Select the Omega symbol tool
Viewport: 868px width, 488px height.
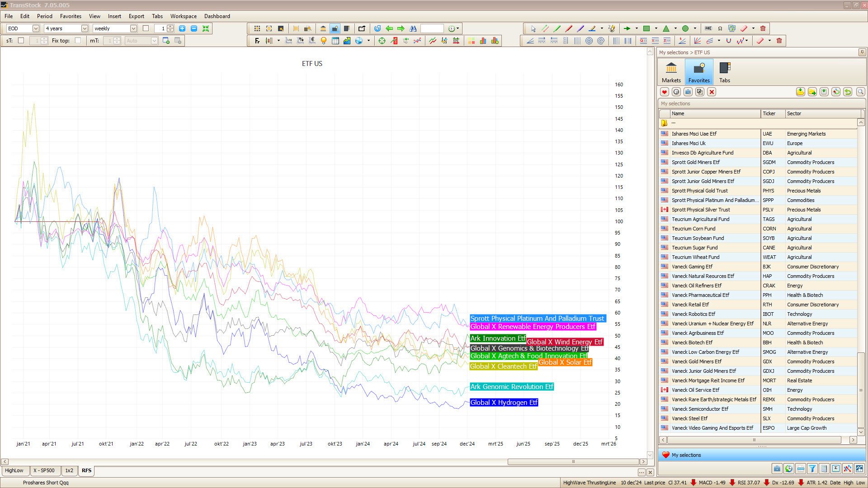coord(720,28)
